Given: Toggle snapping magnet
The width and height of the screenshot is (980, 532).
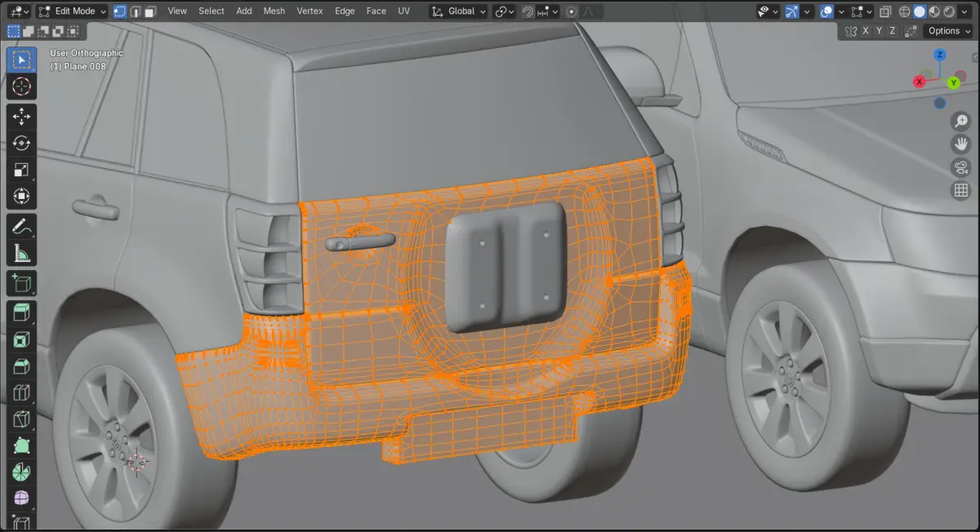Looking at the screenshot, I should pyautogui.click(x=528, y=11).
